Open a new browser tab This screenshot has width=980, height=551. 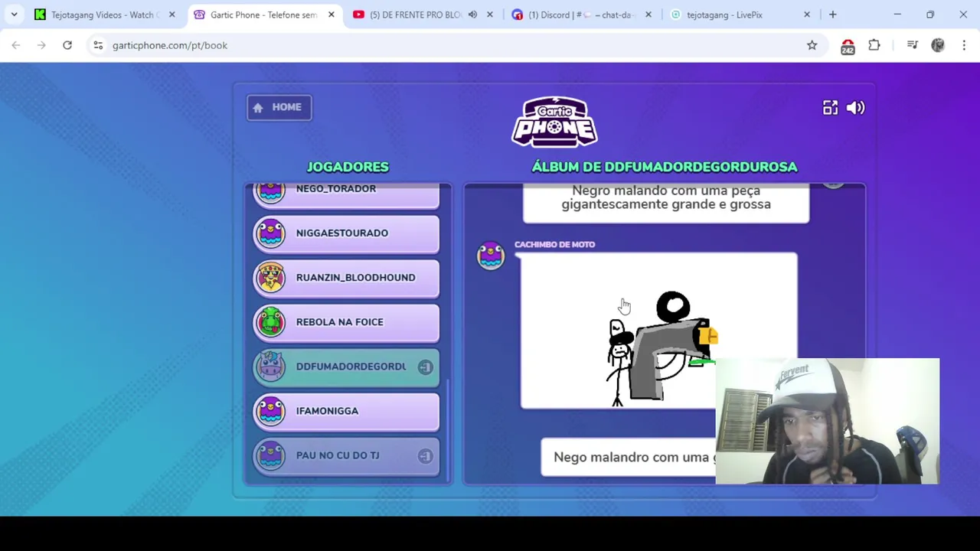tap(832, 15)
